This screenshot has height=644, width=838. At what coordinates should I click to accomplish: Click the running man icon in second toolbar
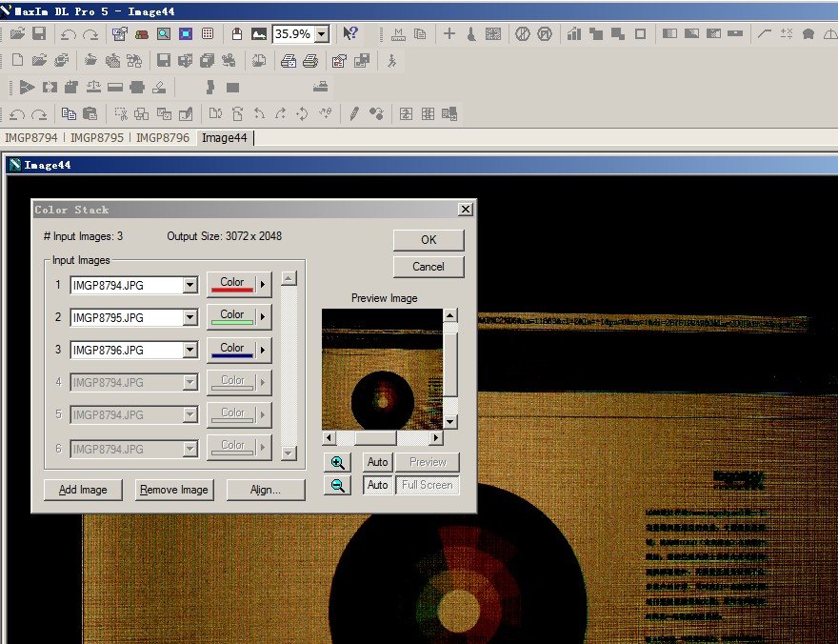[391, 60]
